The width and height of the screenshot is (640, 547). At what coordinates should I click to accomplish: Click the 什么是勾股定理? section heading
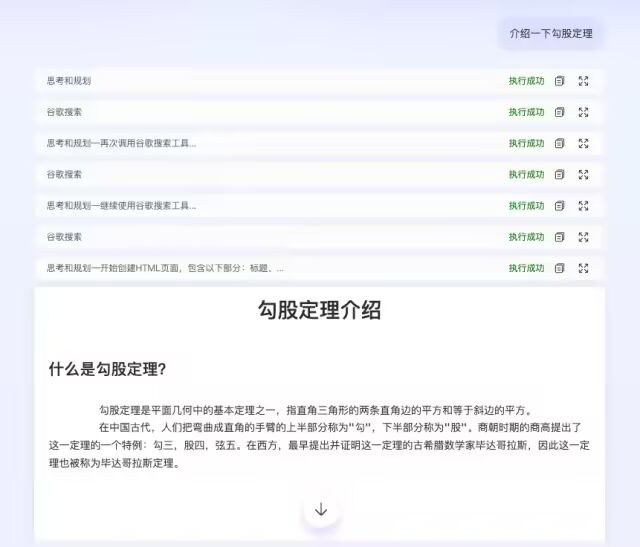click(x=107, y=369)
